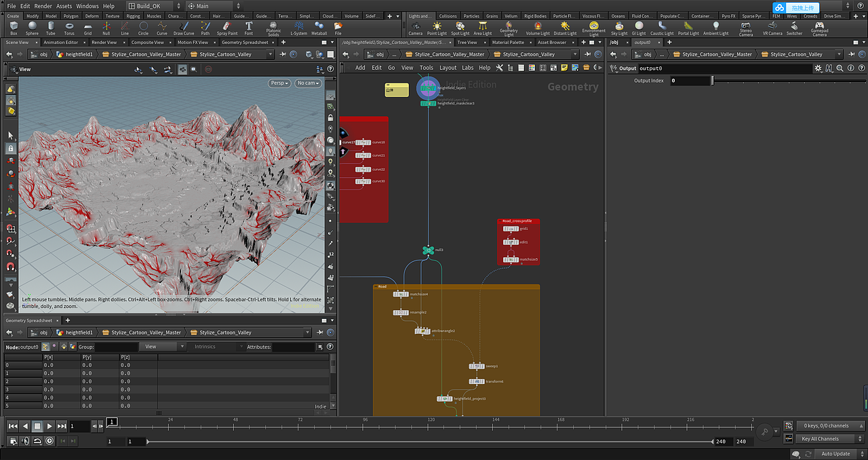Open the Persp viewport dropdown

(x=279, y=83)
